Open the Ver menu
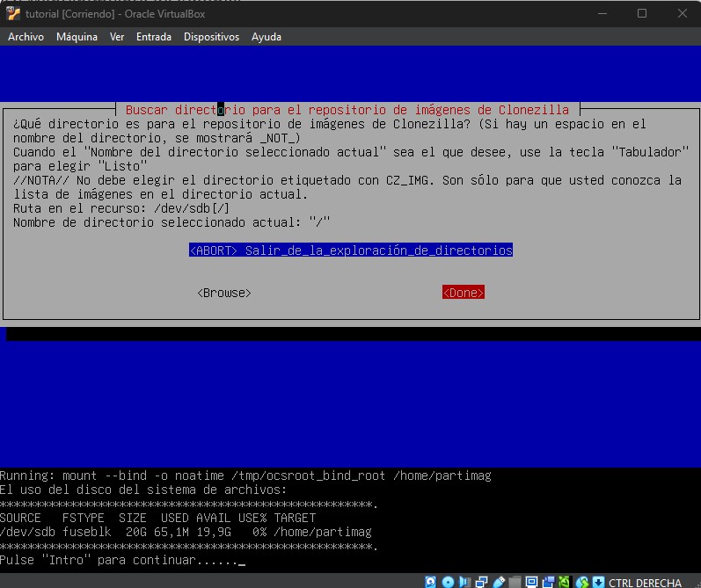701x588 pixels. coord(117,37)
